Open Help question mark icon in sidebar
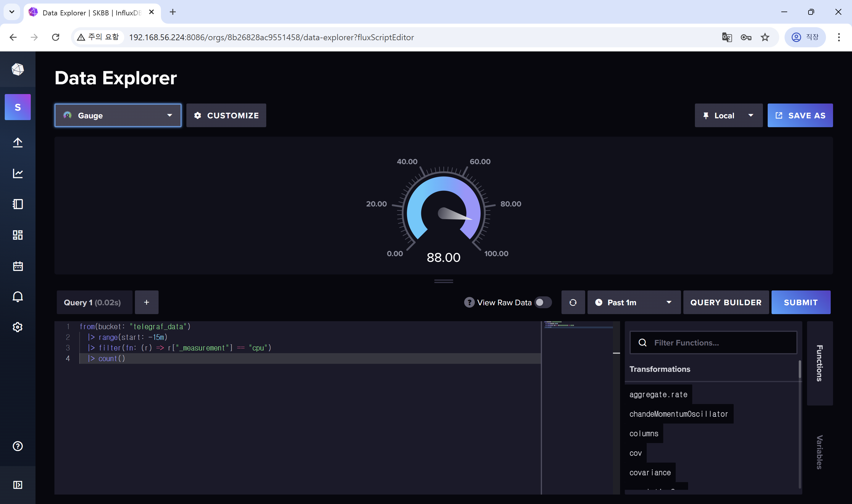 [18, 446]
